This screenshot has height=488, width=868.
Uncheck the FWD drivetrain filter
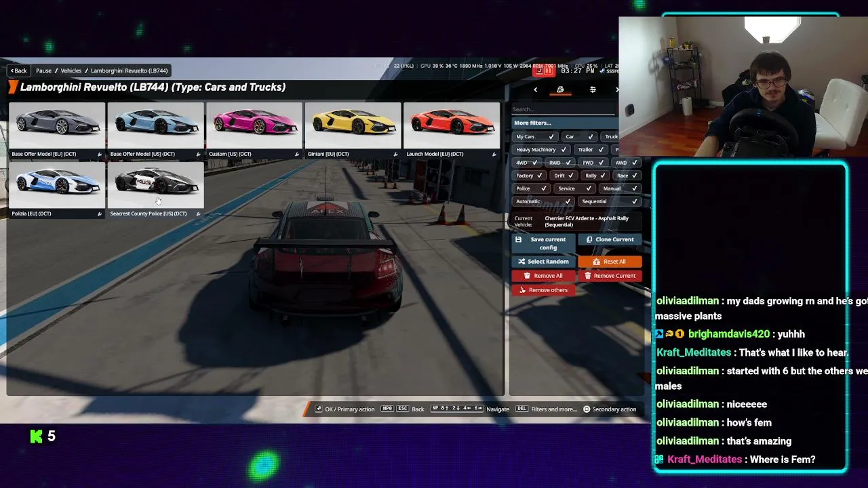(x=594, y=163)
